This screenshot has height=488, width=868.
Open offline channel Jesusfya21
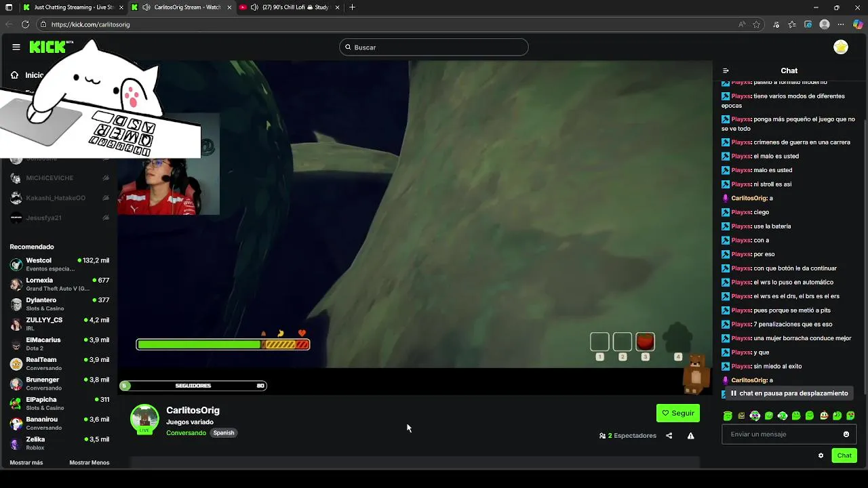60,218
